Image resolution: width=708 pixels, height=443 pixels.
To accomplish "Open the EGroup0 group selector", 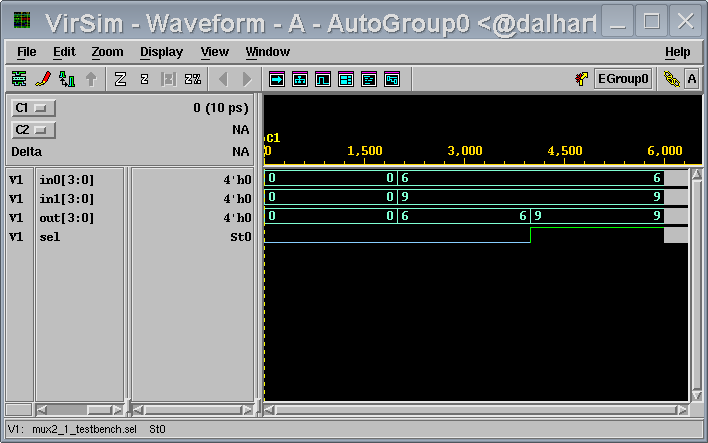I will coord(623,79).
